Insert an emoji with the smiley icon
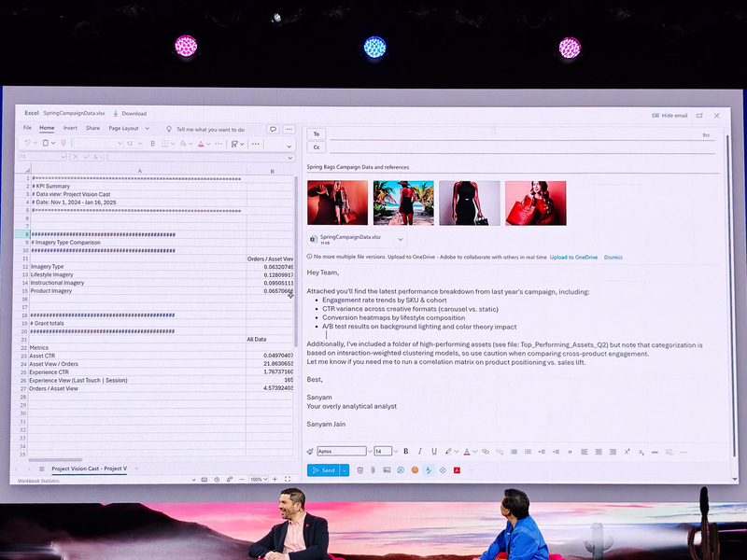Screen dimensions: 747x560 [415, 470]
